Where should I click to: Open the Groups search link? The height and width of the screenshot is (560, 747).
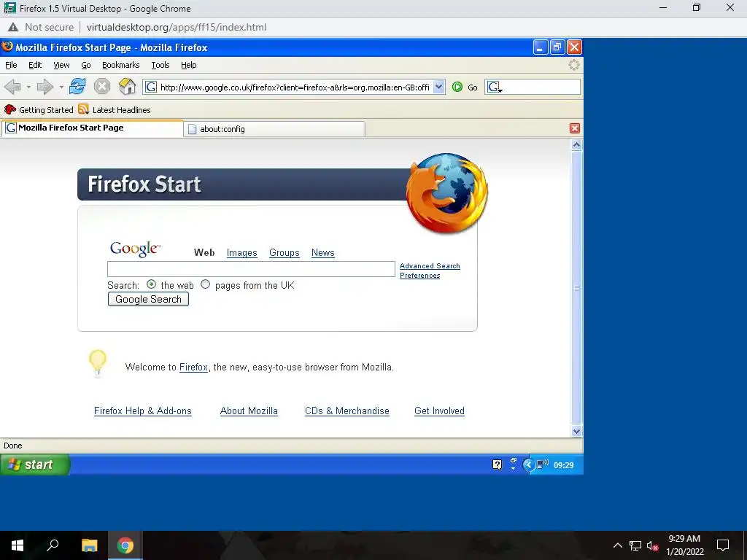pyautogui.click(x=285, y=253)
